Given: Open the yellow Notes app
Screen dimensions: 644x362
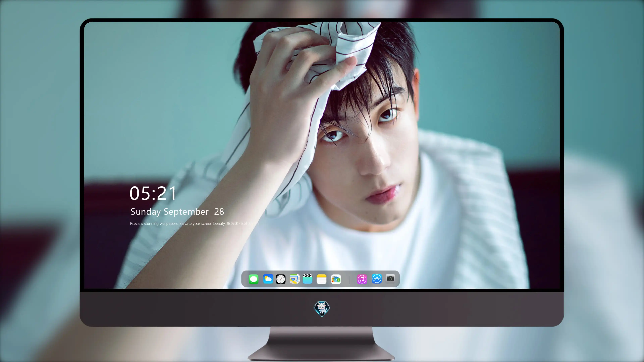Looking at the screenshot, I should [x=321, y=279].
